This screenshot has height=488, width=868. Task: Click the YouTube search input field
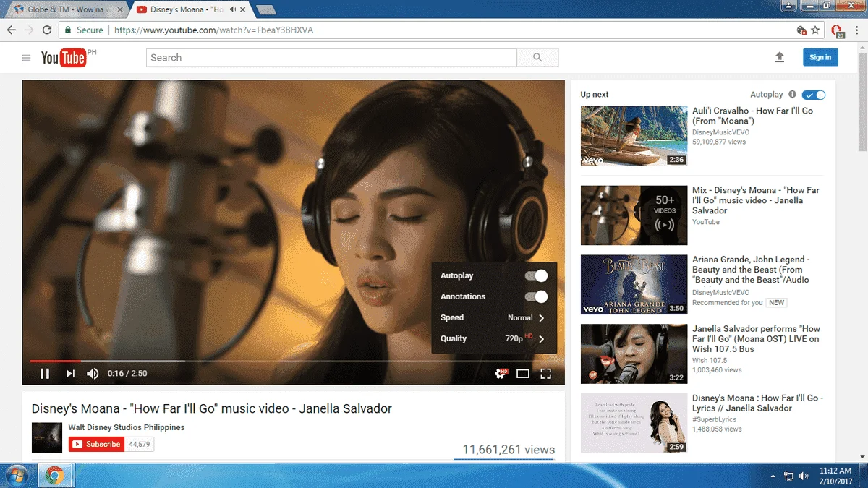tap(331, 58)
